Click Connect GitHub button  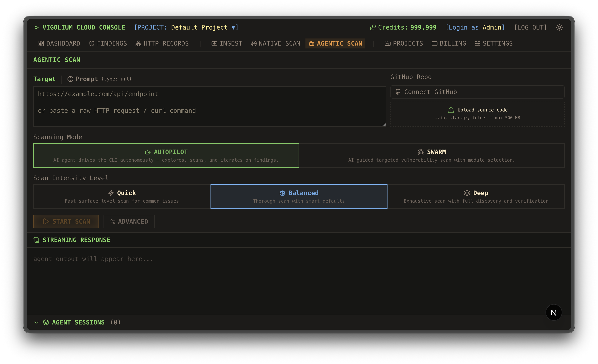click(x=477, y=92)
